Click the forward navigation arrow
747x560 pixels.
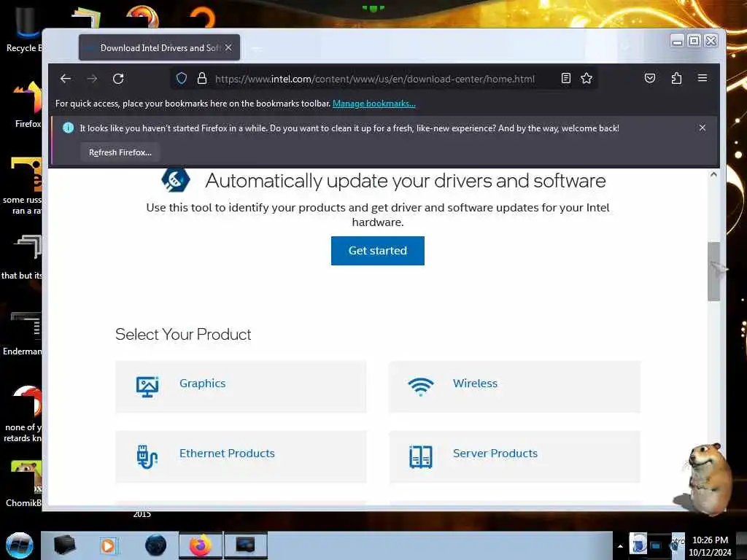tap(93, 79)
